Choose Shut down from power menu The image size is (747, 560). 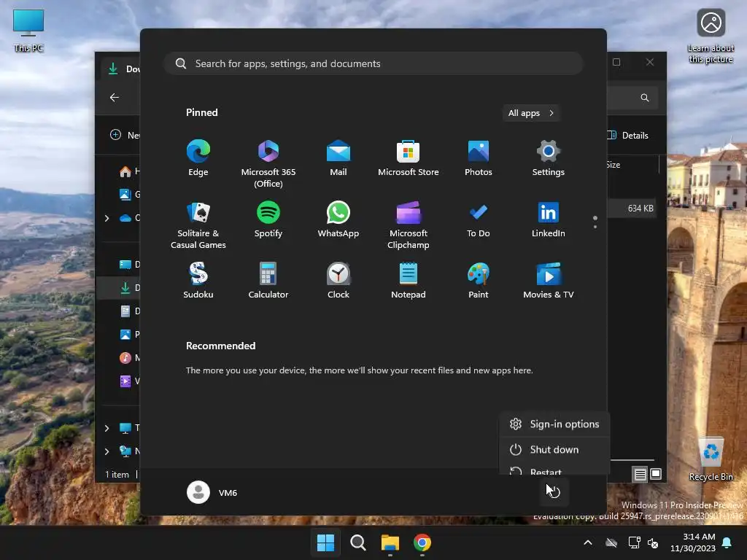point(554,449)
